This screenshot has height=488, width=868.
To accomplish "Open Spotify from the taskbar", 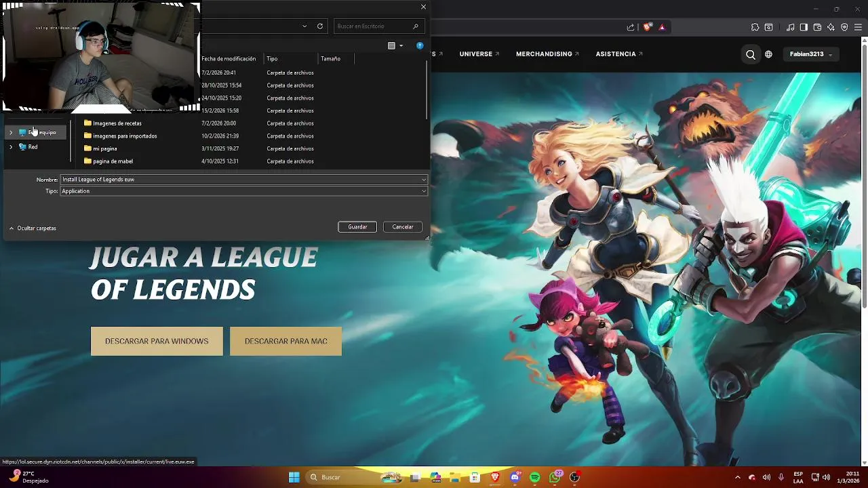I will pyautogui.click(x=535, y=477).
